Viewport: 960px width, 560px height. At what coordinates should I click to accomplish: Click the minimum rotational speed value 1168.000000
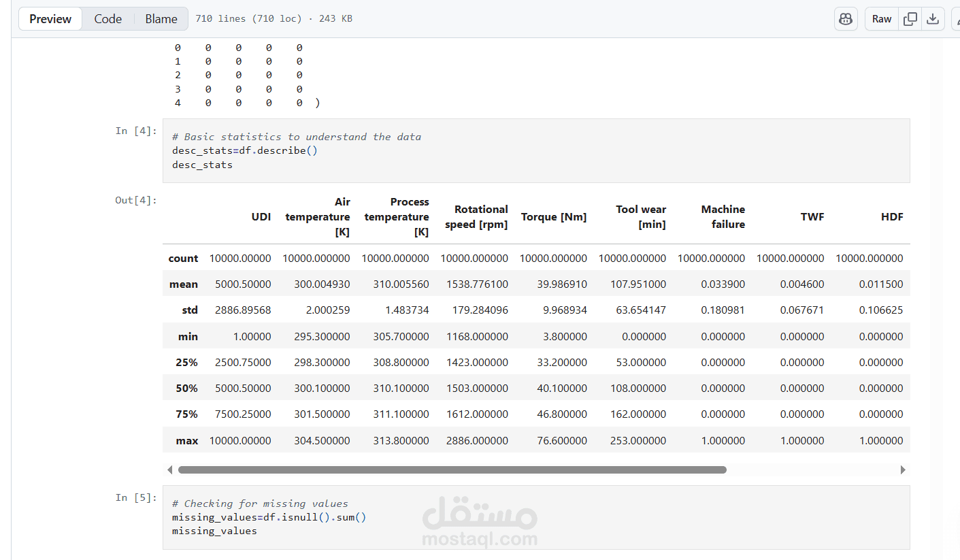[477, 336]
